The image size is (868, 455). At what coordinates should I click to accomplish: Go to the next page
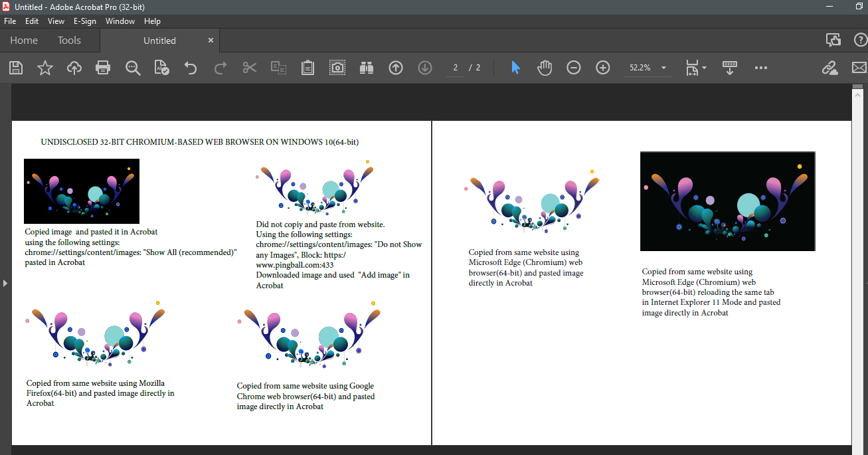coord(424,67)
